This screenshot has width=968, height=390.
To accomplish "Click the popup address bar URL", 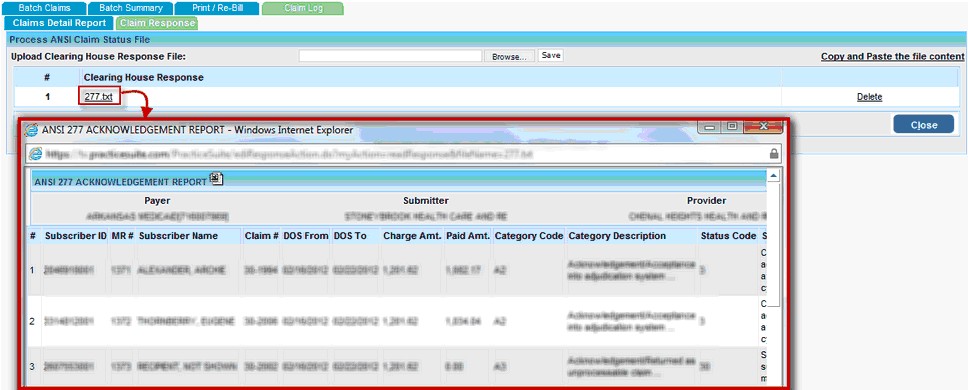I will click(291, 154).
